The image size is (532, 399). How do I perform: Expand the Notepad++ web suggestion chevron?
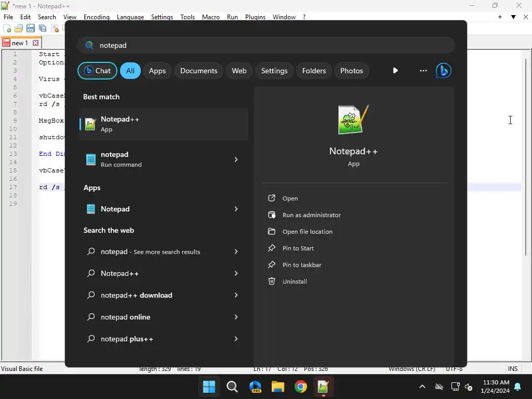[x=236, y=273]
